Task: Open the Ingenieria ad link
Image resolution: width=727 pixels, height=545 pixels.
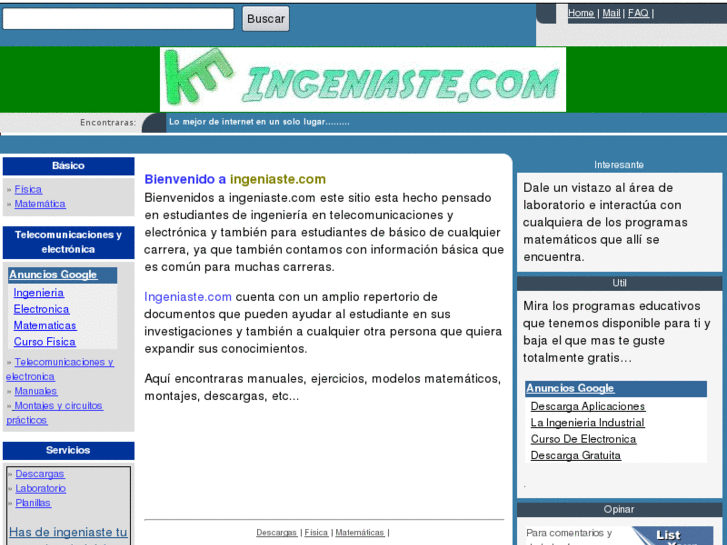Action: pos(39,293)
